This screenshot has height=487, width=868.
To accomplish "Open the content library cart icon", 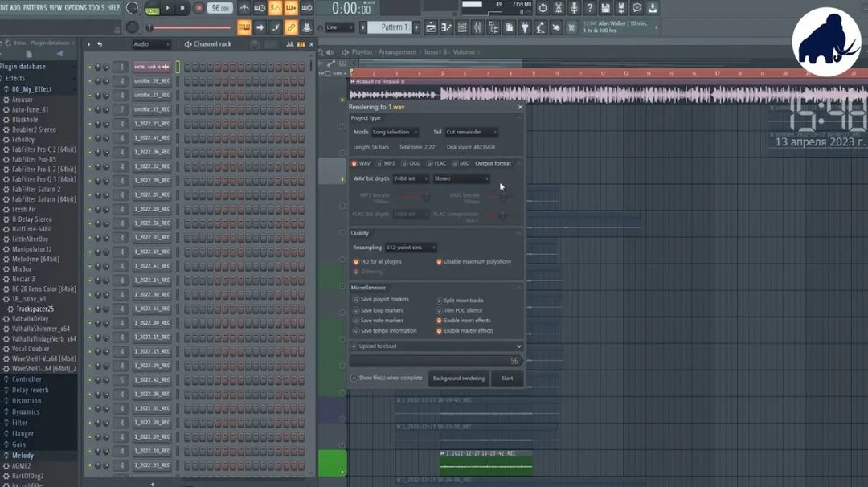I will tap(571, 27).
